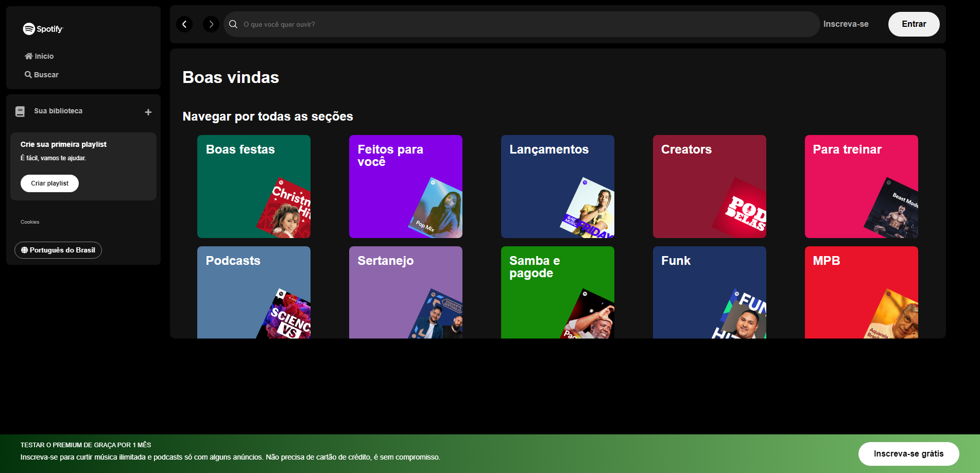Open the Creators category card
Viewport: 980px width, 473px height.
710,187
